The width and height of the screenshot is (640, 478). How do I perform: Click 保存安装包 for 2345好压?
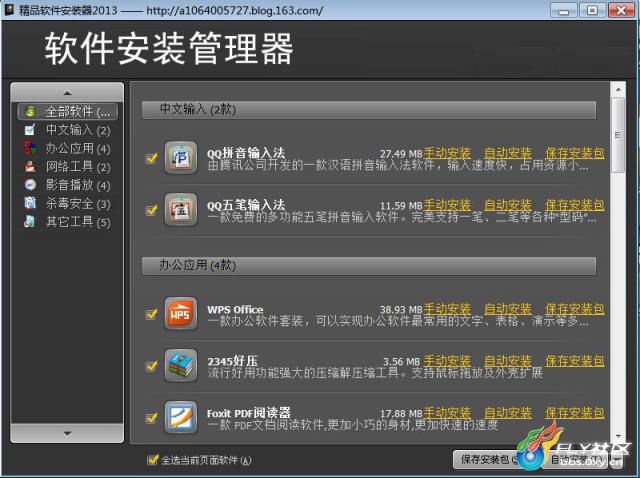coord(575,361)
